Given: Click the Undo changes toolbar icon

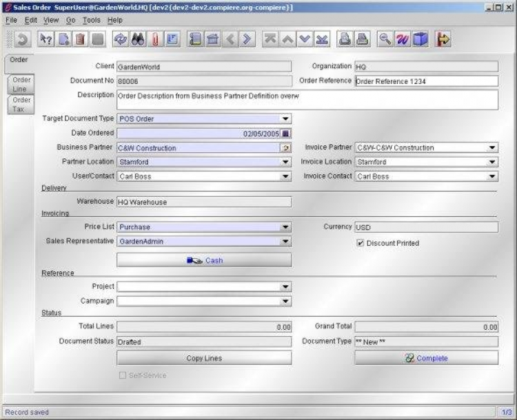Looking at the screenshot, I should pyautogui.click(x=22, y=40).
